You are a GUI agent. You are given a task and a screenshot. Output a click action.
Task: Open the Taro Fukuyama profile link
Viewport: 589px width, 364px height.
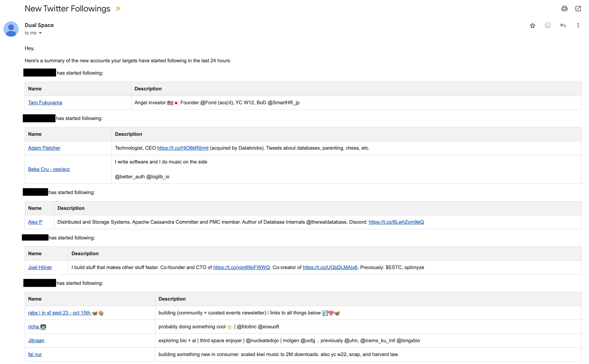[x=45, y=103]
